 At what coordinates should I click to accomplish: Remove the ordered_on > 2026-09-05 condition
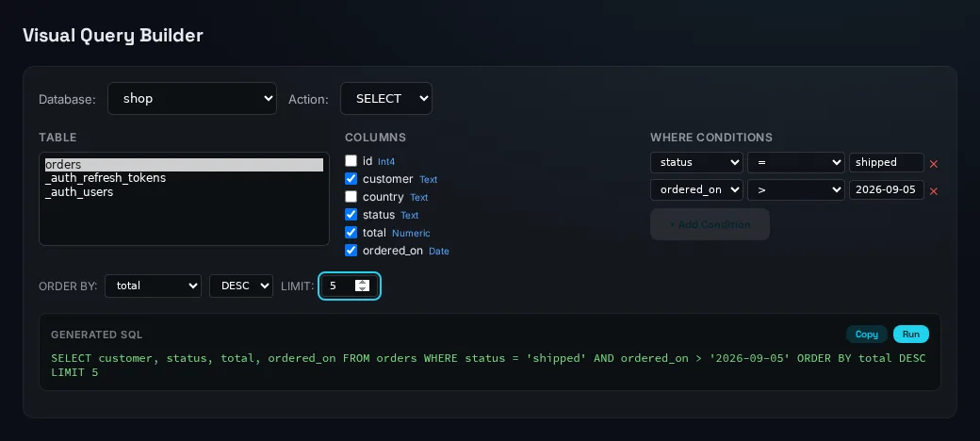934,191
